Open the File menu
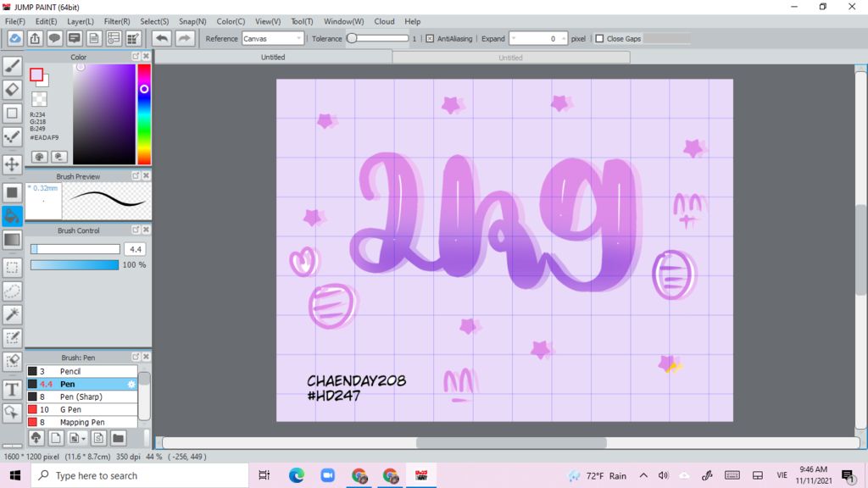868x488 pixels. [x=15, y=21]
